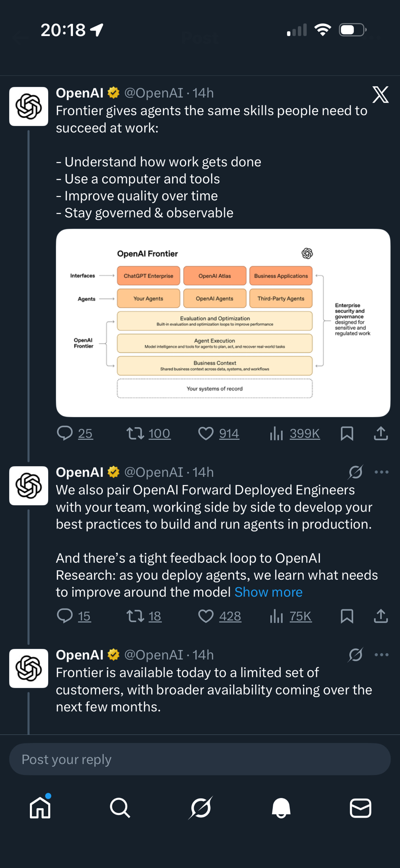The width and height of the screenshot is (400, 868).
Task: Go to the Home tab
Action: pyautogui.click(x=40, y=808)
